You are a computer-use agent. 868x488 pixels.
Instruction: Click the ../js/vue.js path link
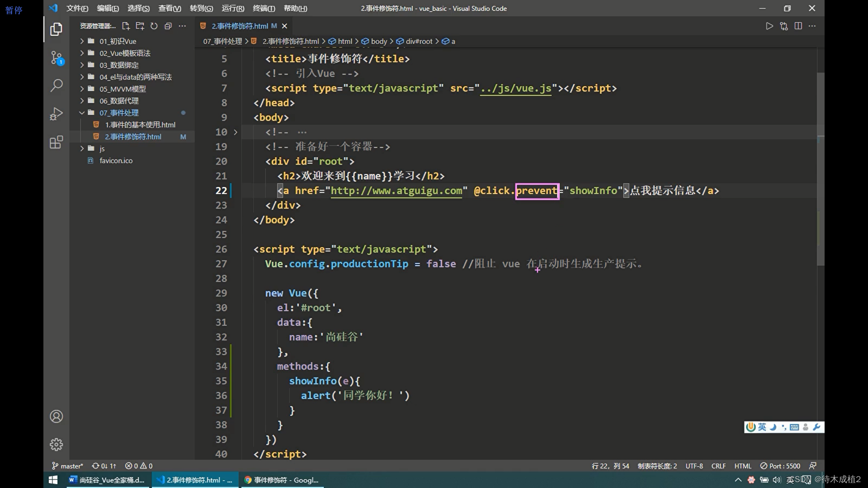(516, 88)
